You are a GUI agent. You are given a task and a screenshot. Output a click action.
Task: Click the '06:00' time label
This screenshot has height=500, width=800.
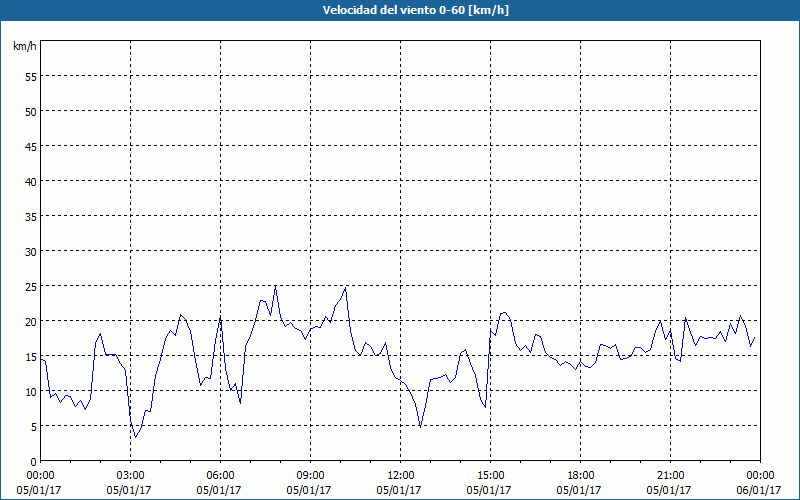220,476
